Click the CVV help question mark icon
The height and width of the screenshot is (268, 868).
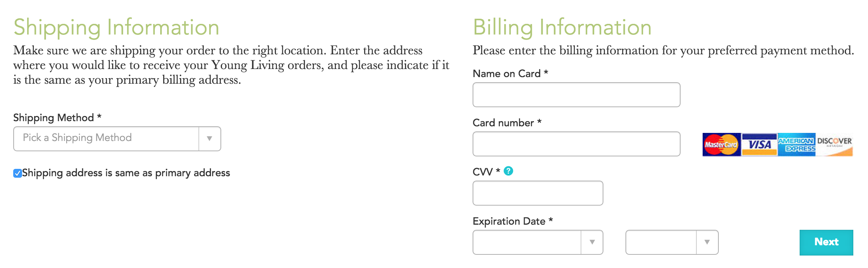pos(508,171)
